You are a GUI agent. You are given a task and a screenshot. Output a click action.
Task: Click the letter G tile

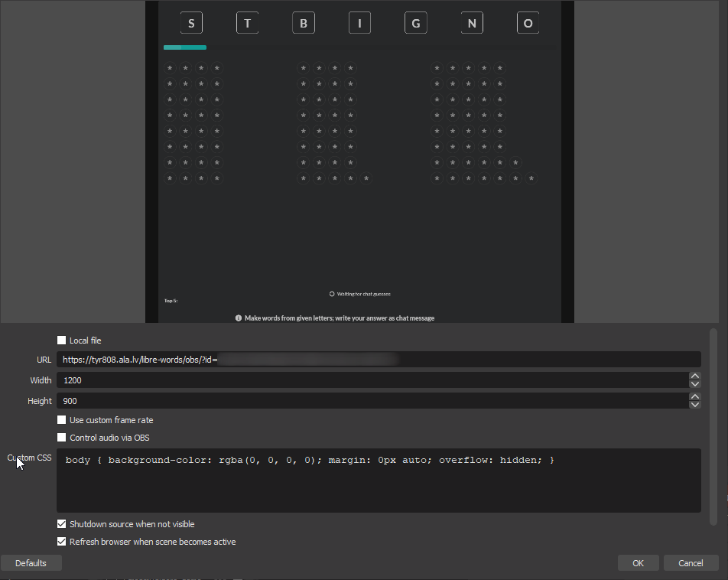point(415,23)
